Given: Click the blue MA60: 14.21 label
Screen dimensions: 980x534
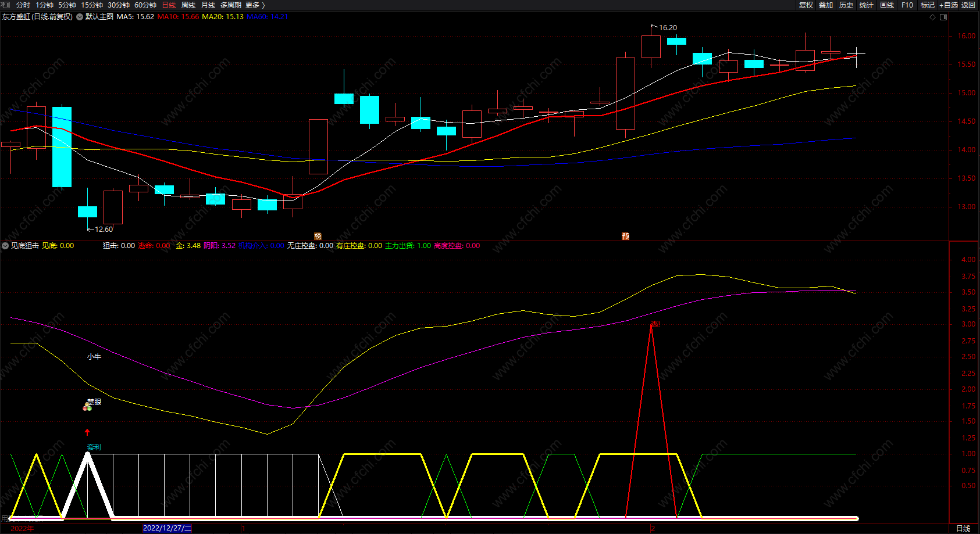Looking at the screenshot, I should pos(268,17).
